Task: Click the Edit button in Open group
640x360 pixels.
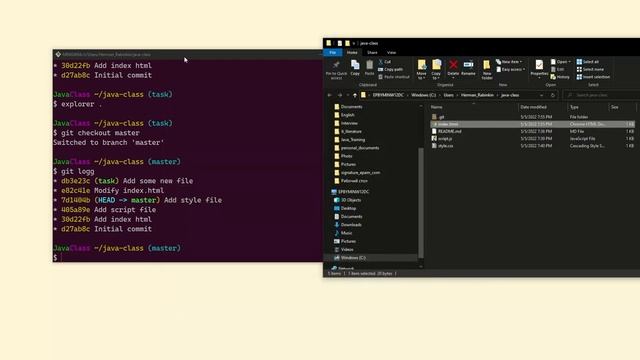Action: point(557,69)
